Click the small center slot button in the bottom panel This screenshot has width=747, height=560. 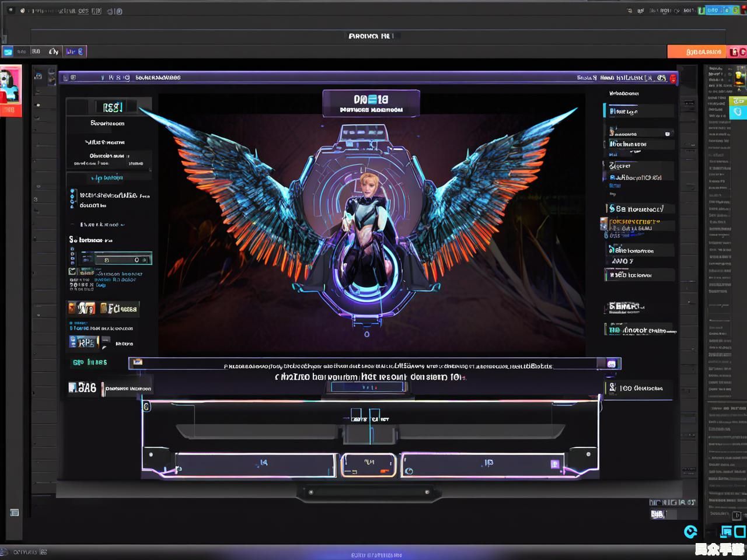368,465
